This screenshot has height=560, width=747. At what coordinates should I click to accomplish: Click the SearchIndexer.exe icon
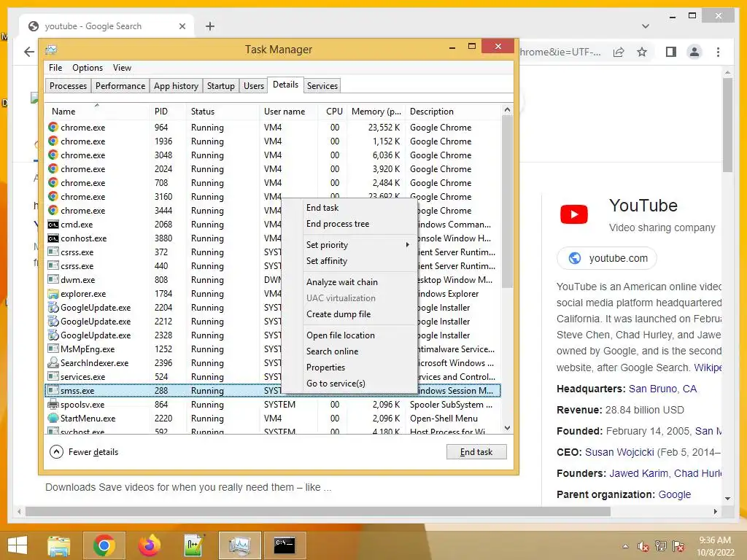53,363
